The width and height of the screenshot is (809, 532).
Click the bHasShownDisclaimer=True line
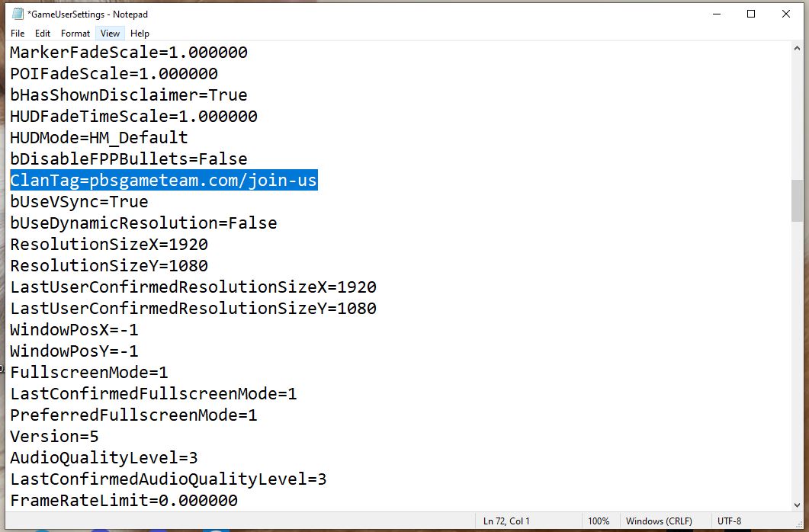tap(128, 95)
